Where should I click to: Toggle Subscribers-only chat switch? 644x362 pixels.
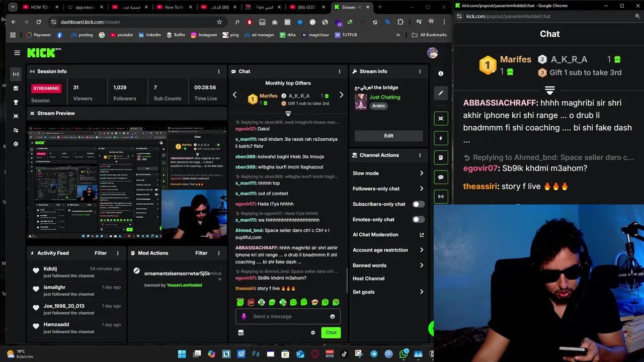pyautogui.click(x=418, y=204)
